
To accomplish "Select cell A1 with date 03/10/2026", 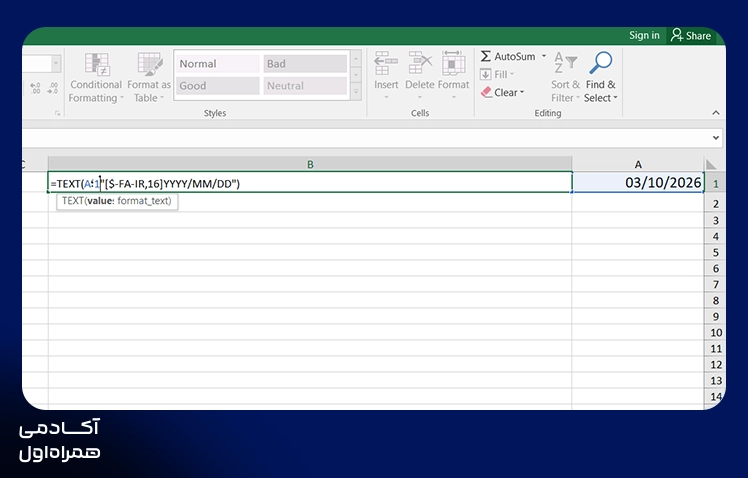I will pyautogui.click(x=638, y=183).
